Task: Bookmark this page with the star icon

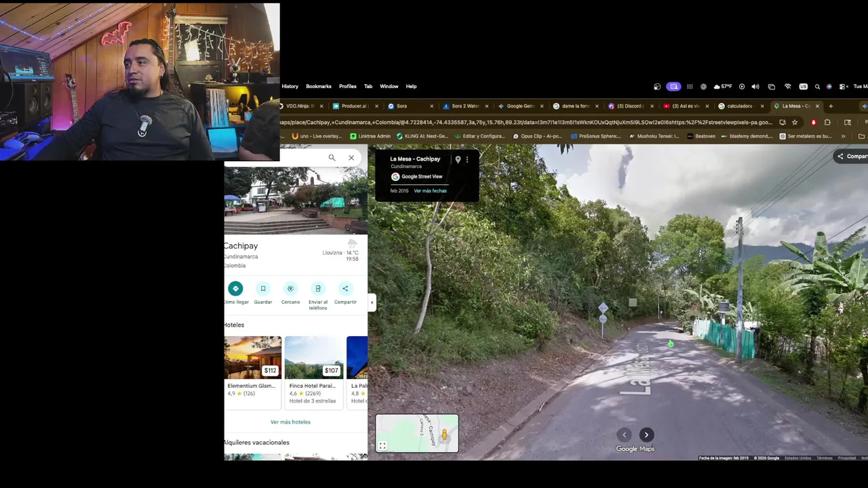Action: click(x=795, y=122)
